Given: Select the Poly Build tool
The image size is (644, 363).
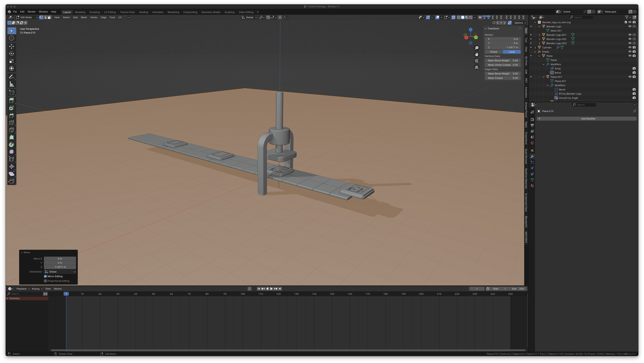Looking at the screenshot, I should 12,137.
